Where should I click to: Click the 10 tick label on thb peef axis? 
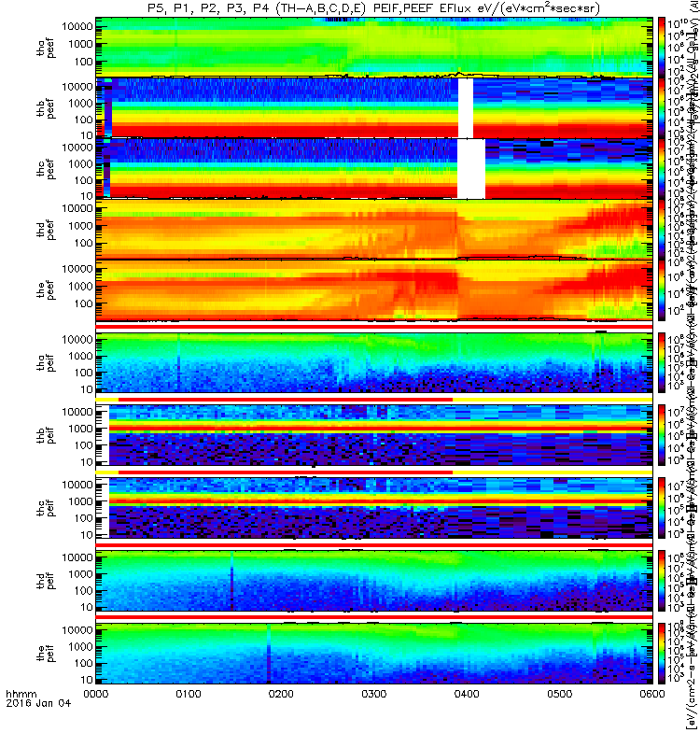[x=87, y=135]
